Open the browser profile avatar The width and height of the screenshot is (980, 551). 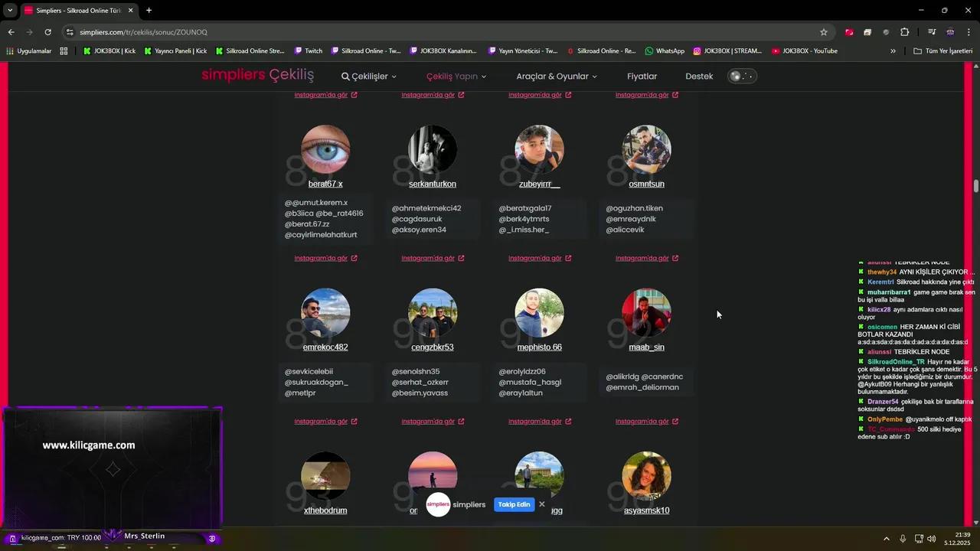[x=950, y=32]
